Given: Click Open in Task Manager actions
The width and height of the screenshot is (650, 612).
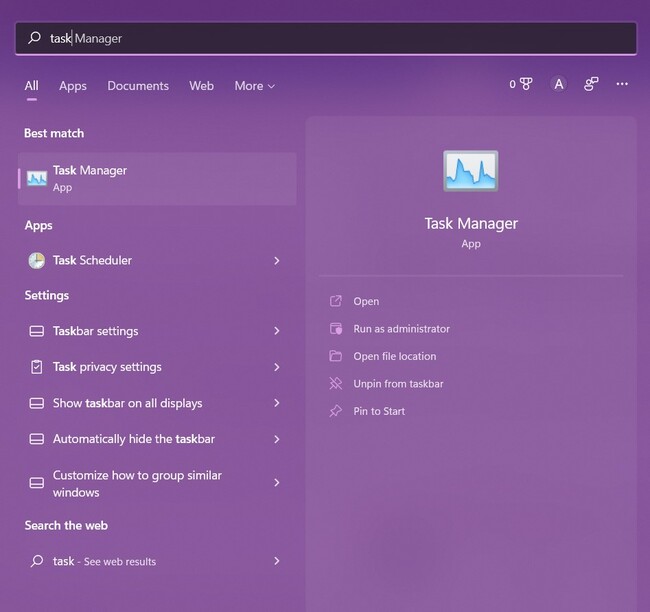Looking at the screenshot, I should coord(366,301).
